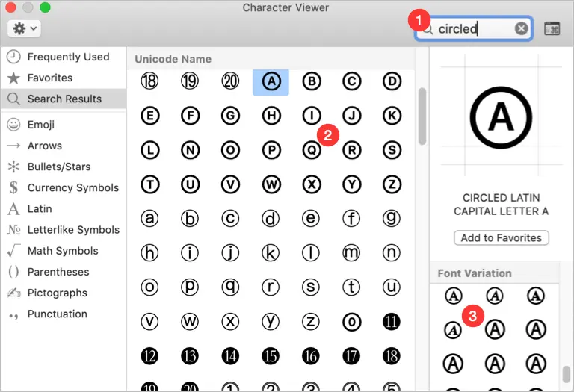Select circled small letter q
Screen dimensions: 574x392
(x=230, y=287)
